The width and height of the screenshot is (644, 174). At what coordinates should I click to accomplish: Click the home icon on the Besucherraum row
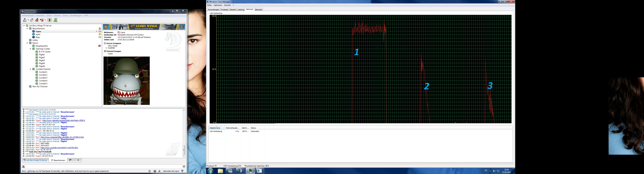(x=100, y=29)
